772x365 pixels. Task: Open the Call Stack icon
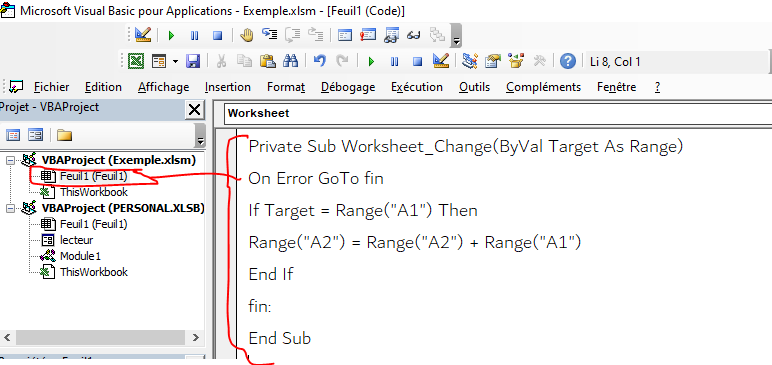(437, 35)
